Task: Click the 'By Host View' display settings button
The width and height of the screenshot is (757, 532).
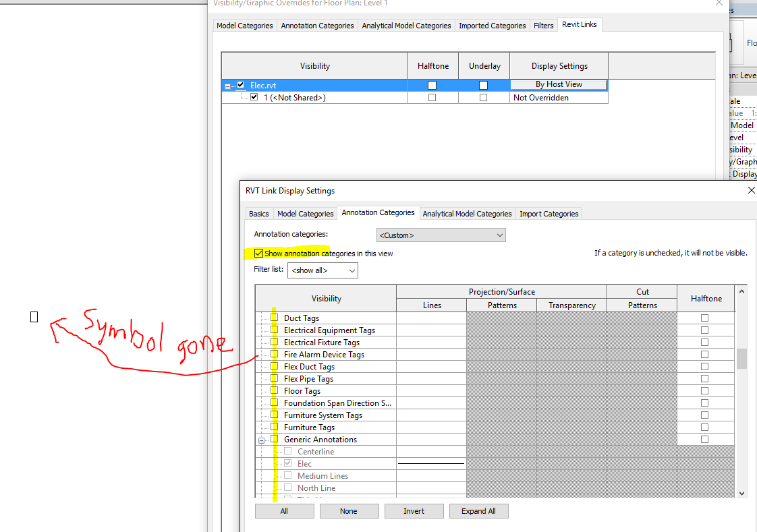Action: tap(559, 84)
